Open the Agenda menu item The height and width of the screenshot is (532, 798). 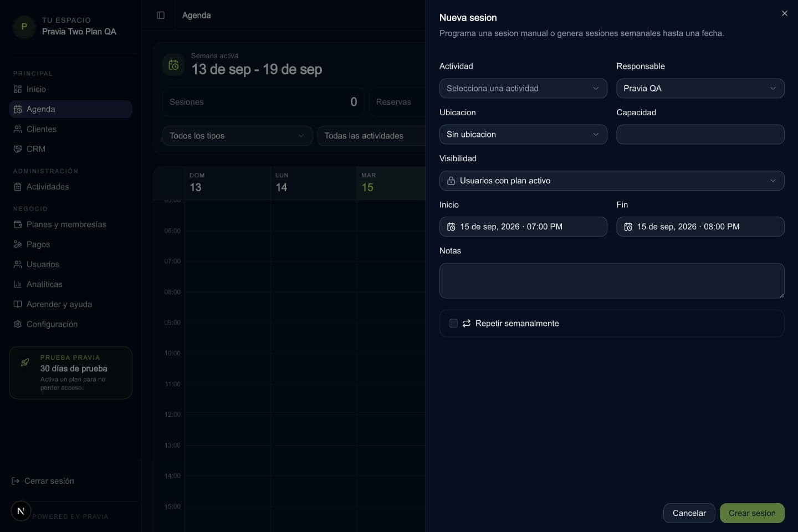[x=70, y=109]
